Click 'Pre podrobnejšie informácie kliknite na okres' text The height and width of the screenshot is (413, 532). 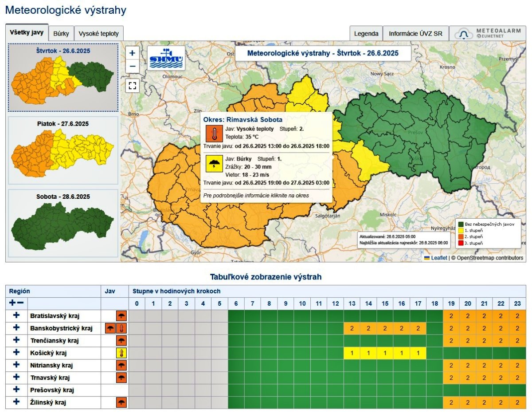[256, 195]
